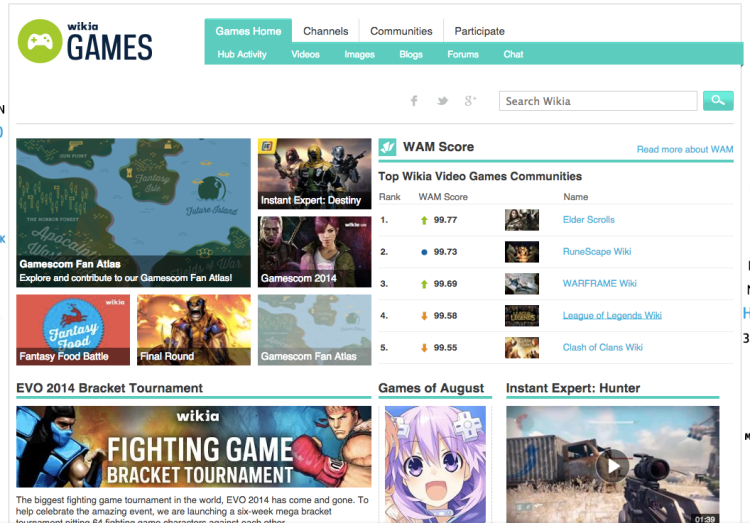Open the Clash of Clans Wiki link
This screenshot has height=523, width=750.
tap(602, 347)
